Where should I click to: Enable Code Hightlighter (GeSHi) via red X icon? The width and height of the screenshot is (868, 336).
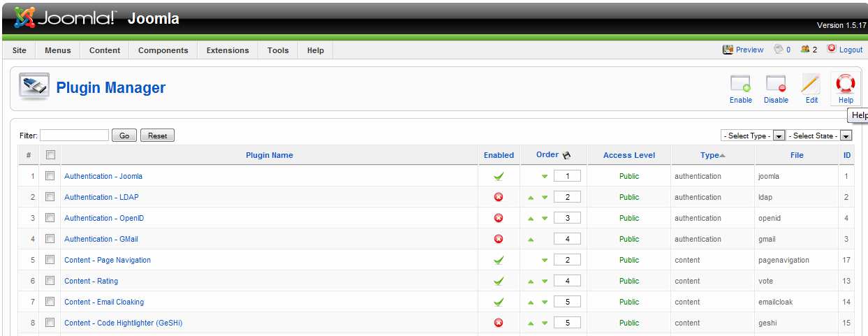pos(499,323)
